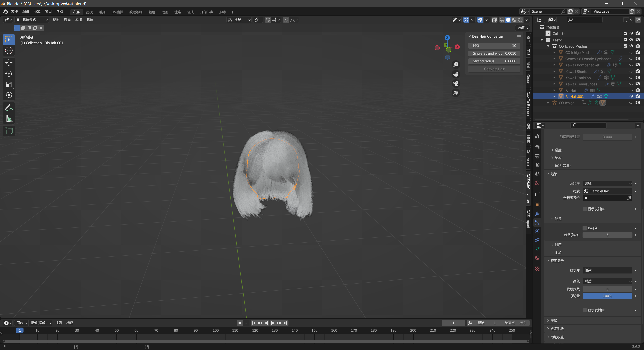Expand the 毛发形状 panel
The image size is (644, 350).
pos(557,329)
